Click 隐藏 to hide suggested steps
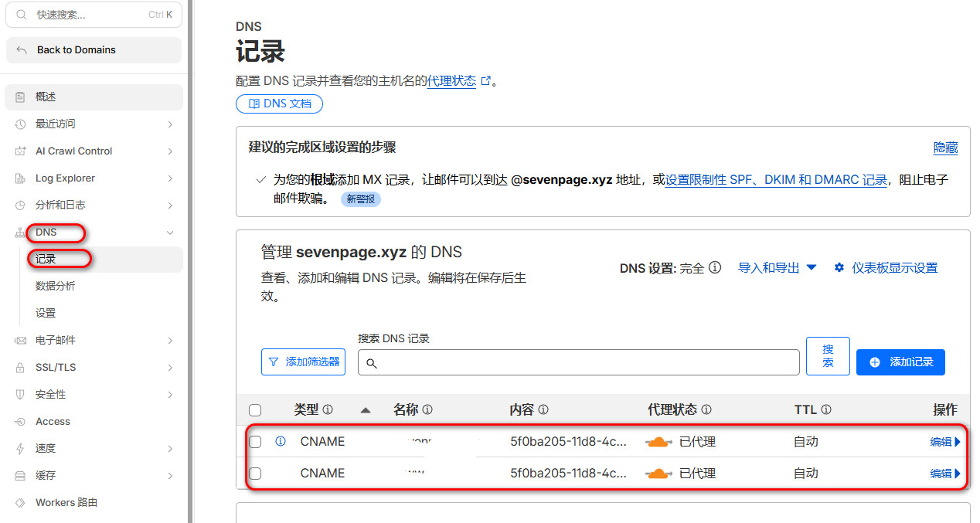The height and width of the screenshot is (523, 980). [x=945, y=148]
